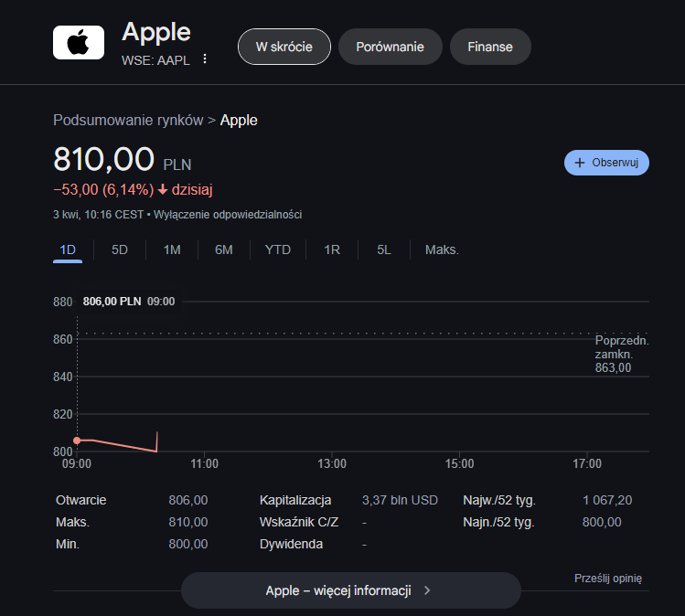This screenshot has height=616, width=685.
Task: Click the plus icon in Obserwuj button
Action: pos(579,163)
